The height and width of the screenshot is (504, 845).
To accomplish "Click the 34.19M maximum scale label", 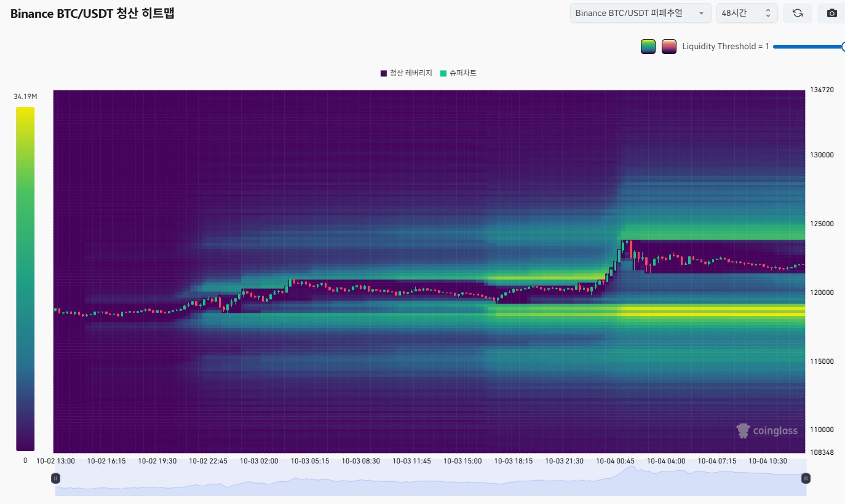I will pyautogui.click(x=25, y=97).
